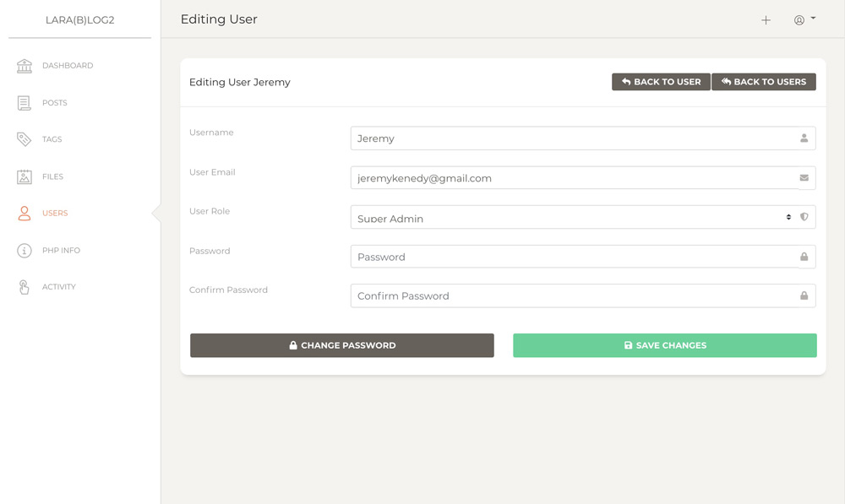
Task: Click the BACK TO USERS button
Action: coord(764,82)
